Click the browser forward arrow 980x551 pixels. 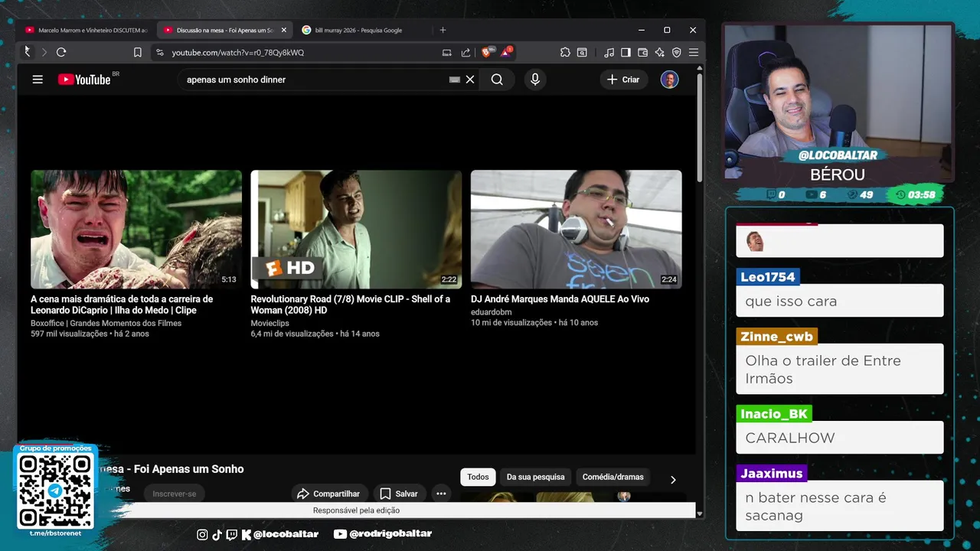tap(44, 52)
